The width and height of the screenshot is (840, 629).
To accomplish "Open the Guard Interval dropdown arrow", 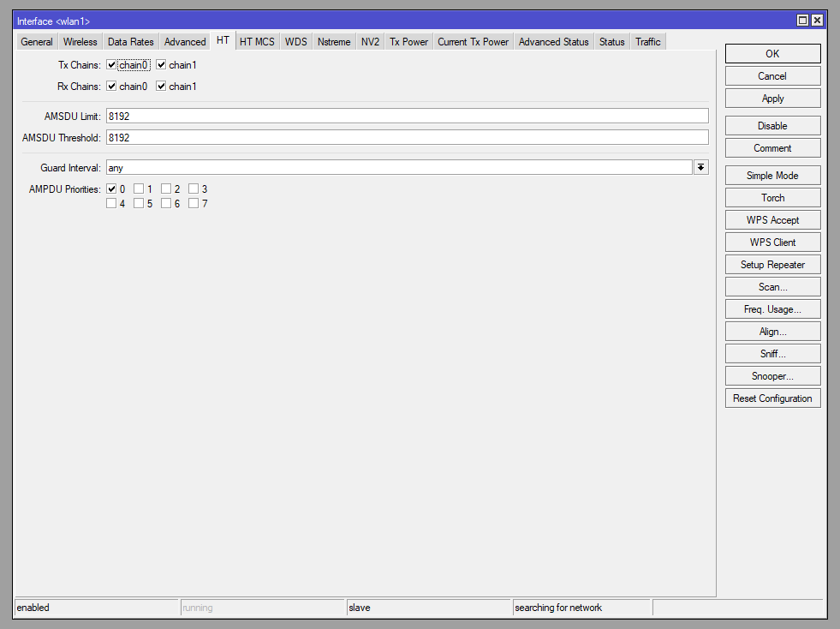I will tap(700, 167).
